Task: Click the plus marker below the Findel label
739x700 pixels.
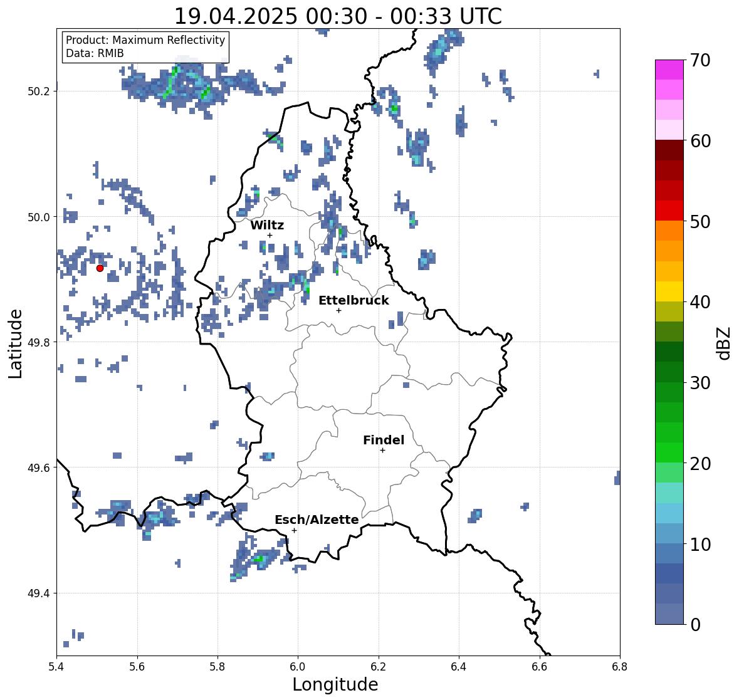Action: (383, 451)
